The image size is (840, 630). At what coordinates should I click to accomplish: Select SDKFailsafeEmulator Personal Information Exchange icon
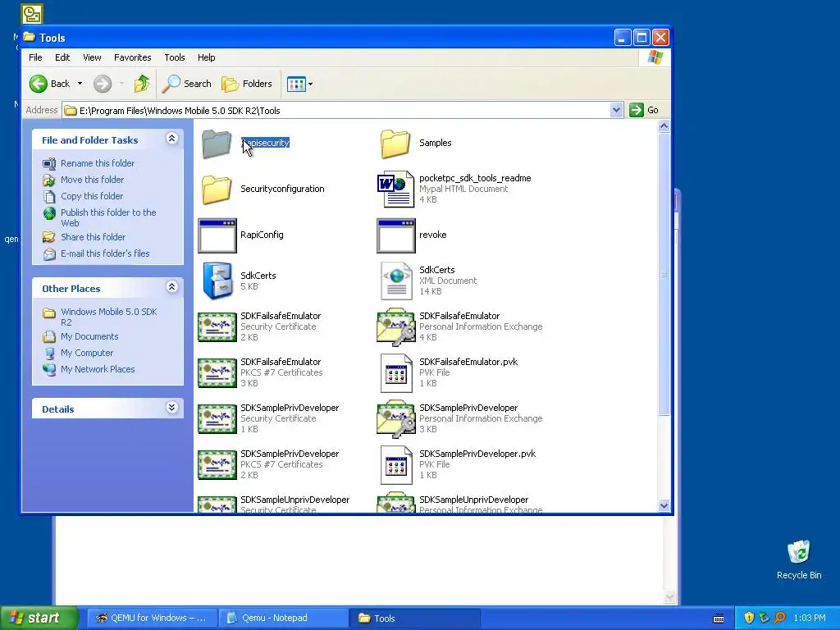396,326
